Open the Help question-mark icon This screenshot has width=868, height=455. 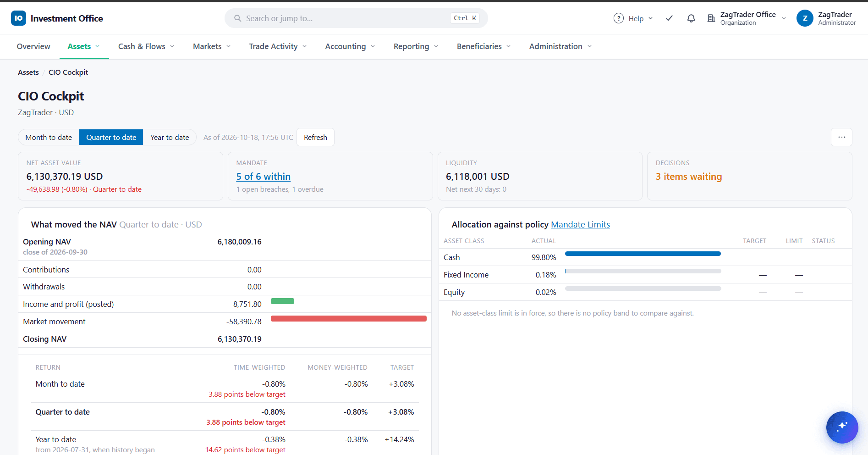point(618,18)
